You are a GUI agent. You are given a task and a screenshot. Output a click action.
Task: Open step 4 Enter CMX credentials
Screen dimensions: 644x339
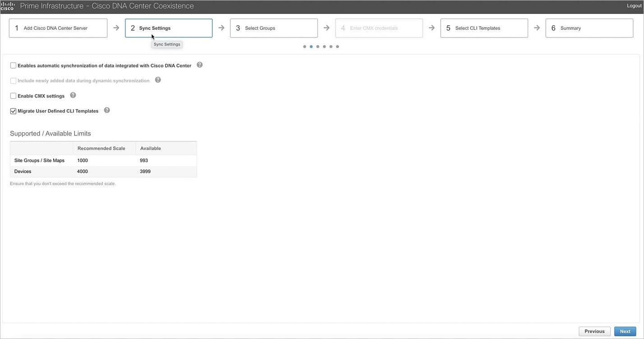pyautogui.click(x=379, y=28)
